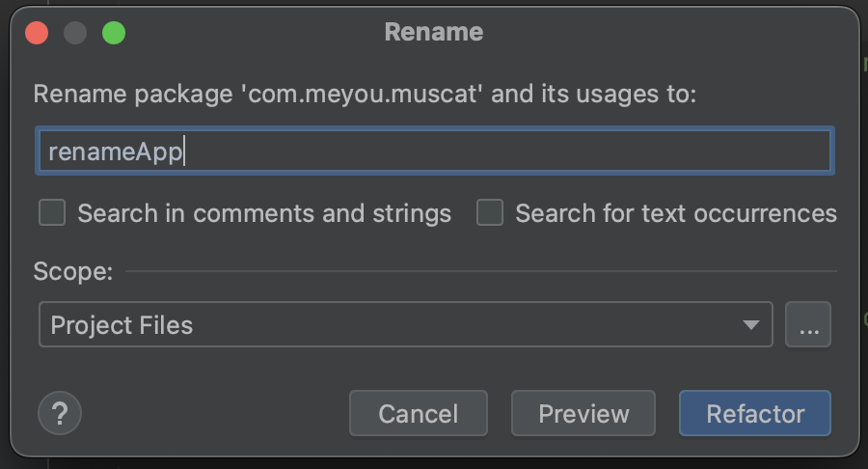This screenshot has width=868, height=469.
Task: Click the 'Scope:' section label
Action: [x=73, y=271]
